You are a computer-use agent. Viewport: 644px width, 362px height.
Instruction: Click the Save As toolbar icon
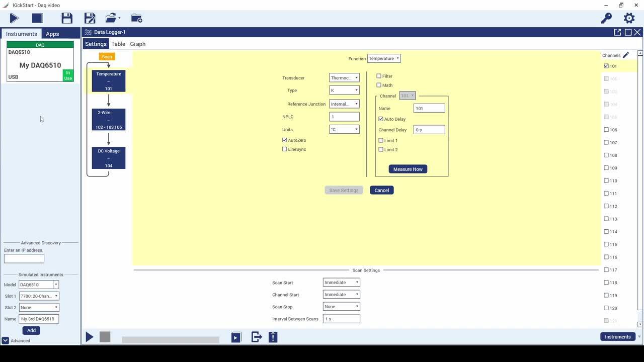tap(90, 18)
